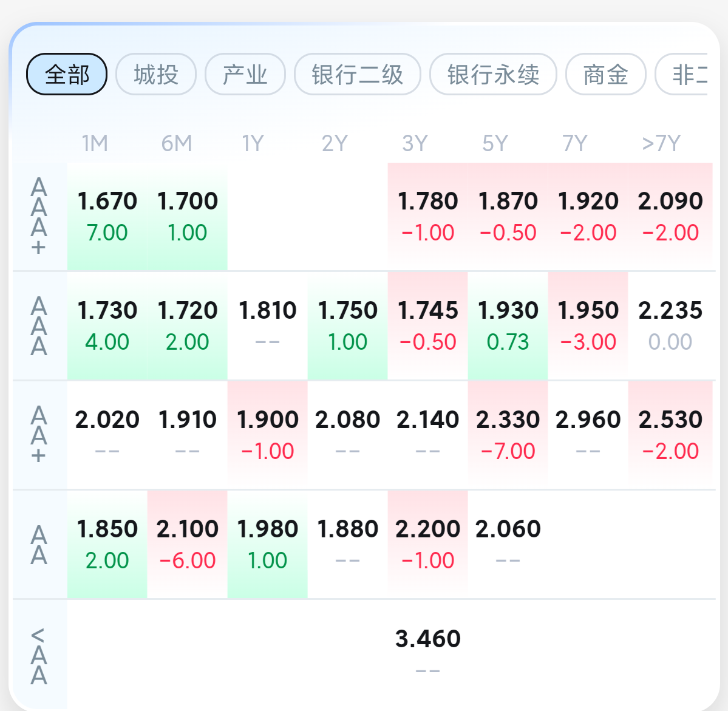Open AAA+ >7Y cell showing 2.090

pos(670,216)
